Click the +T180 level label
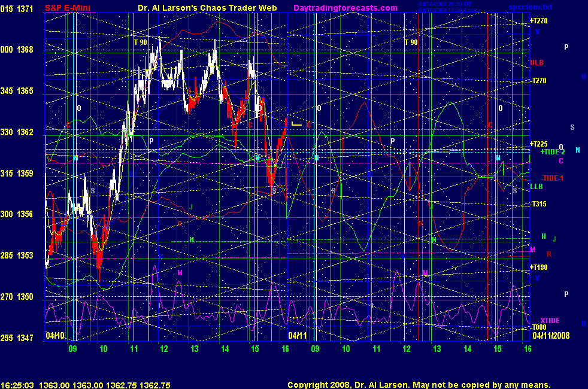 coord(539,267)
